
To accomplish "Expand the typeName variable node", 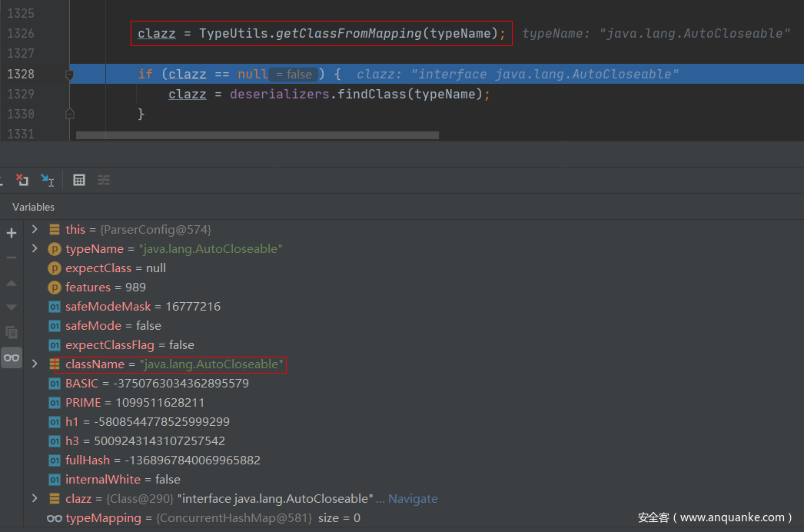I will (x=34, y=248).
